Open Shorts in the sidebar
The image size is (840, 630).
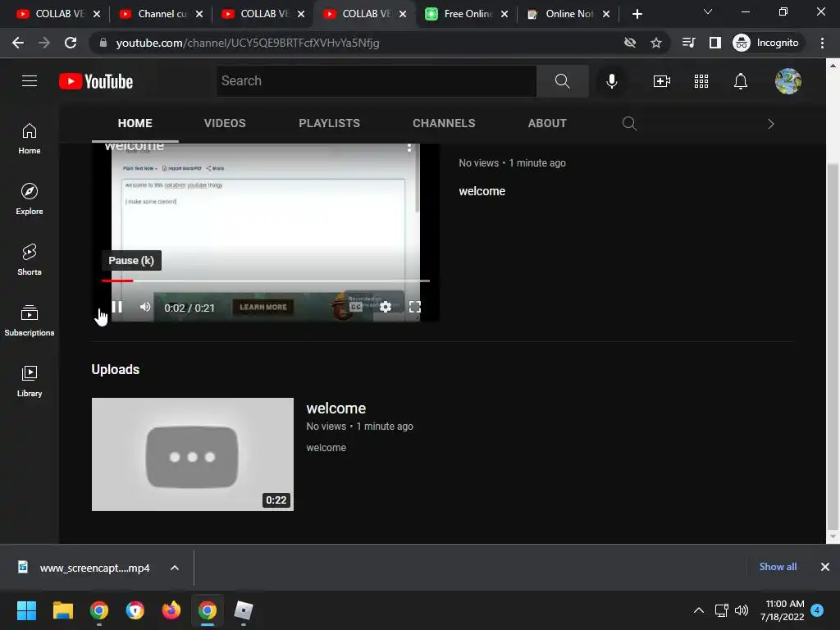[30, 259]
